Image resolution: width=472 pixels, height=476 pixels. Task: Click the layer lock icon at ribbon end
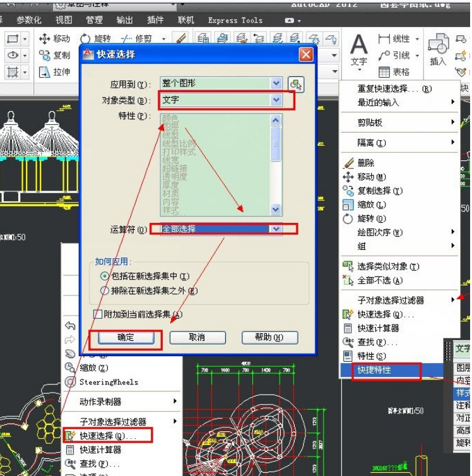pyautogui.click(x=331, y=39)
